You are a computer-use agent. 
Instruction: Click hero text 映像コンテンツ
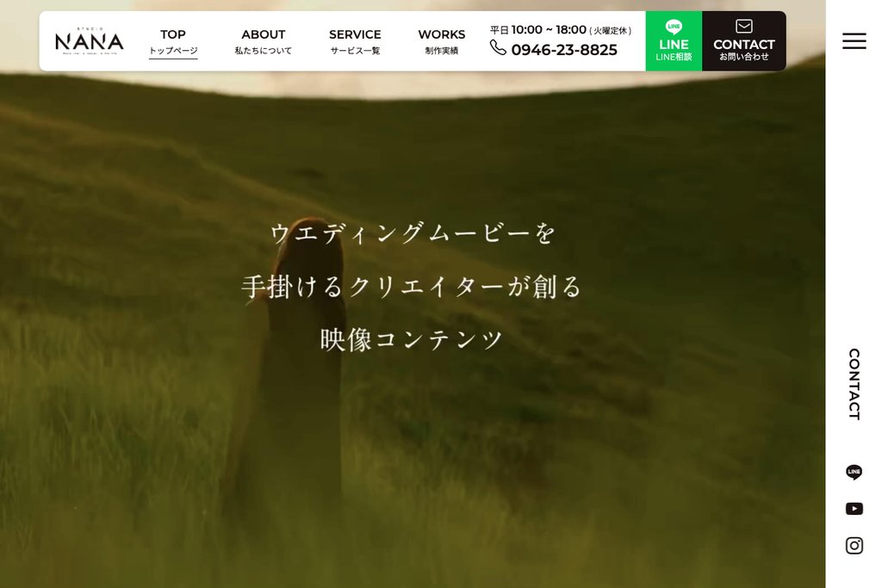(x=412, y=339)
